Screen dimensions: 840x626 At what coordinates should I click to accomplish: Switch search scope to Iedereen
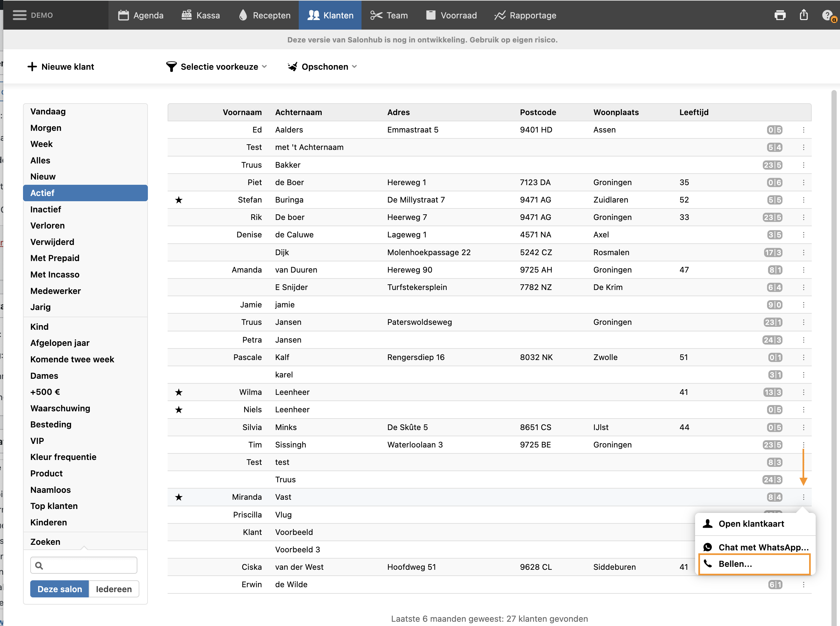tap(114, 589)
